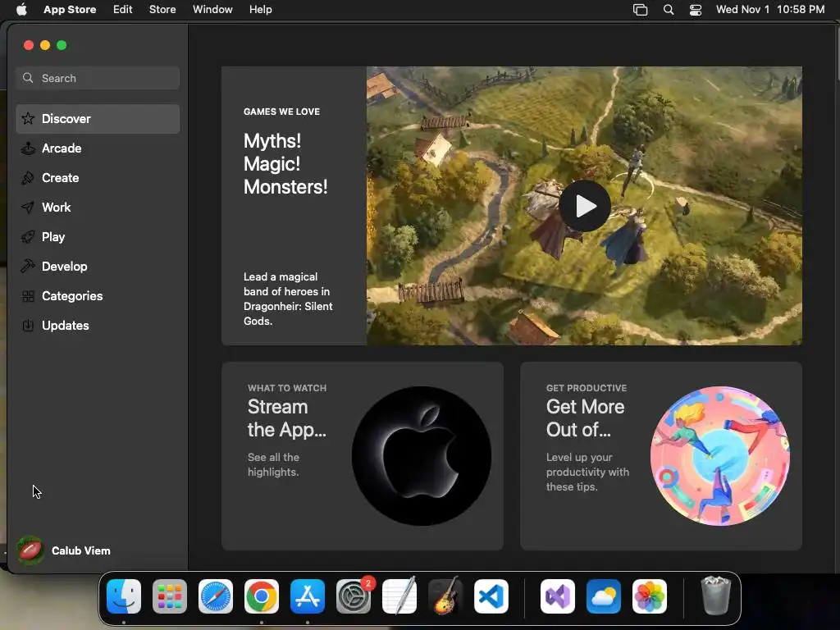The height and width of the screenshot is (630, 840).
Task: Open TextEdit from the Dock
Action: pyautogui.click(x=399, y=596)
